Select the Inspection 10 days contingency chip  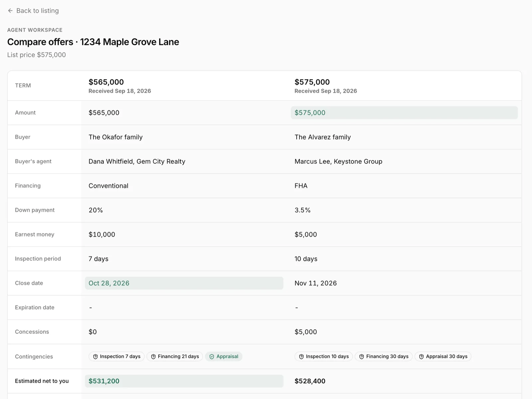point(324,356)
